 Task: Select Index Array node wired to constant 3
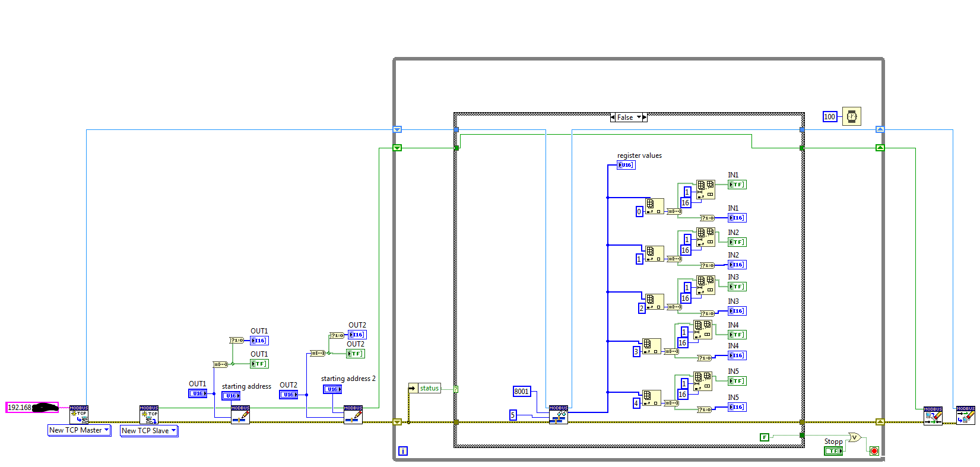(652, 347)
